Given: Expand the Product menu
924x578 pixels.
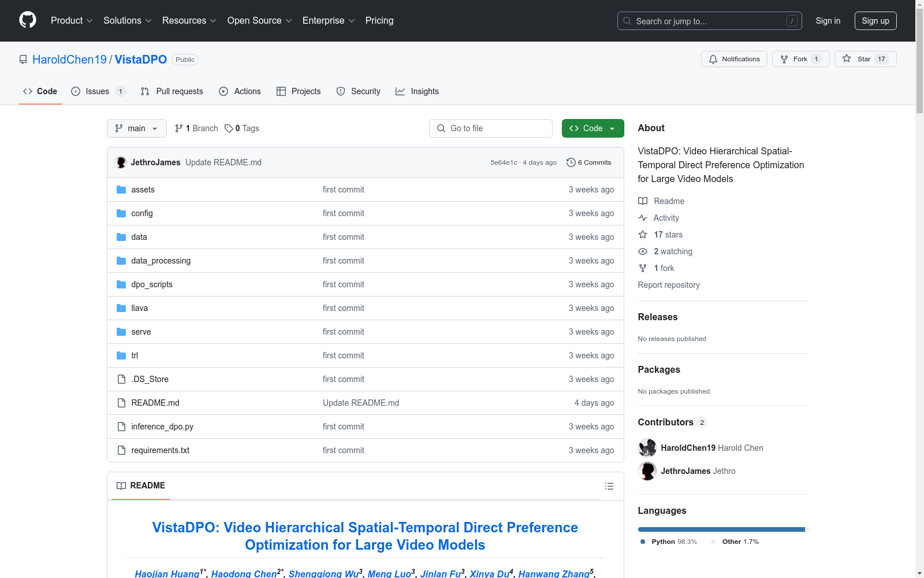Looking at the screenshot, I should point(72,20).
